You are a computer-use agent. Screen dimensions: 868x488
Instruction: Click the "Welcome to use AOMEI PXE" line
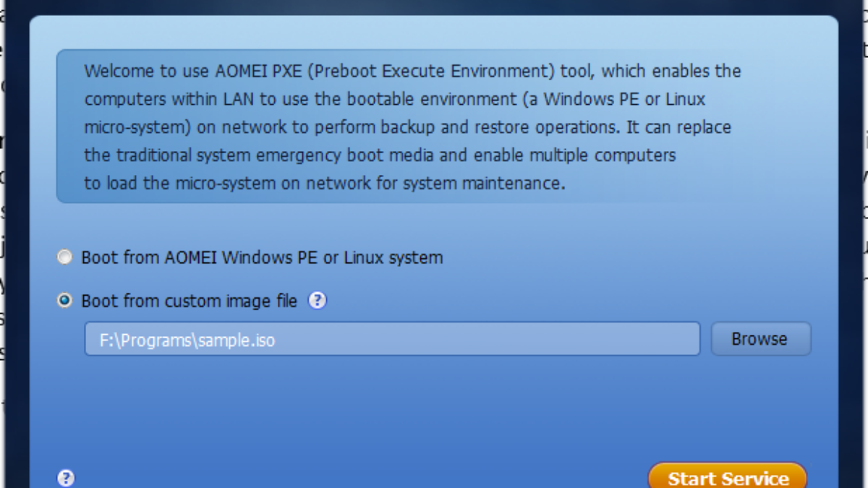pyautogui.click(x=412, y=71)
